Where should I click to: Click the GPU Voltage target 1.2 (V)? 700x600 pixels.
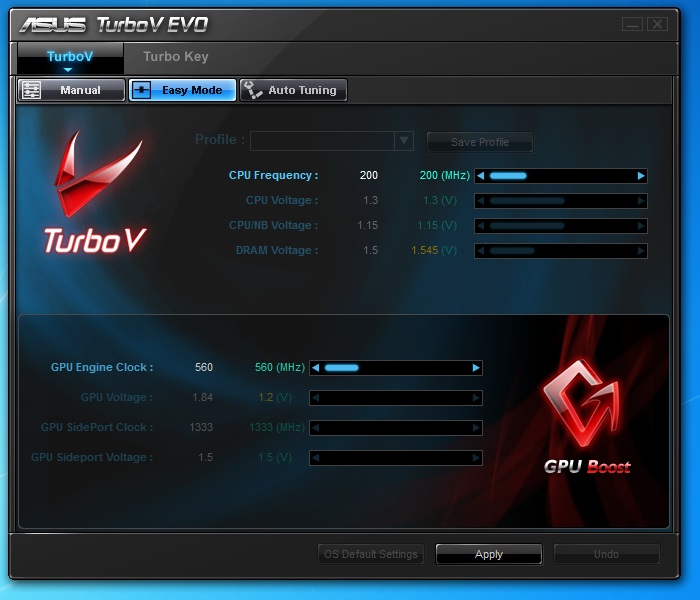275,397
